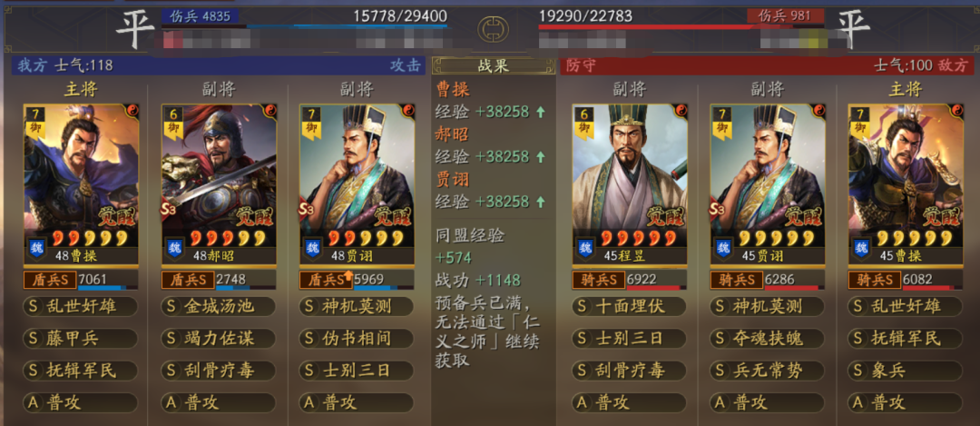
Task: Click the 象兵 skill under enemy 曹操
Action: 905,371
